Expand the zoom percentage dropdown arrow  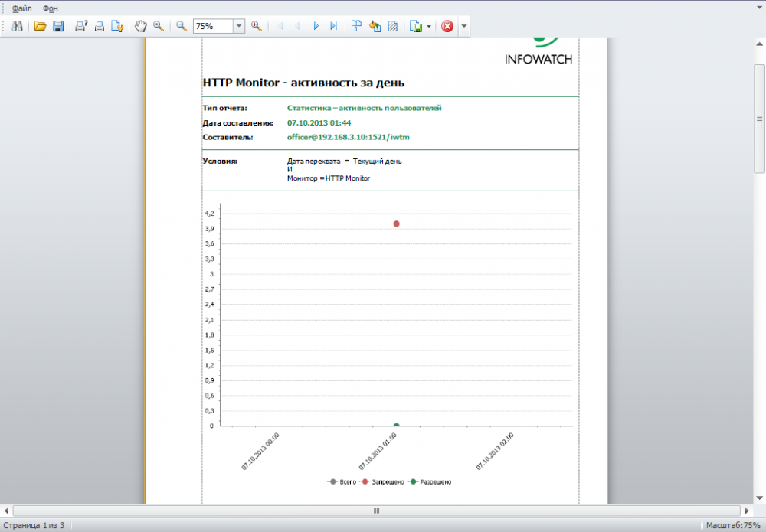coord(239,26)
